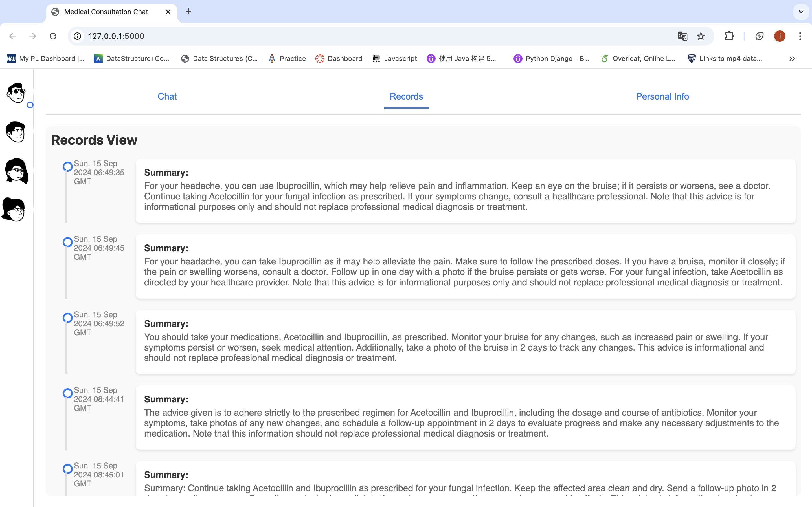The height and width of the screenshot is (507, 812).
Task: Switch to the Personal Info tab
Action: pos(662,96)
